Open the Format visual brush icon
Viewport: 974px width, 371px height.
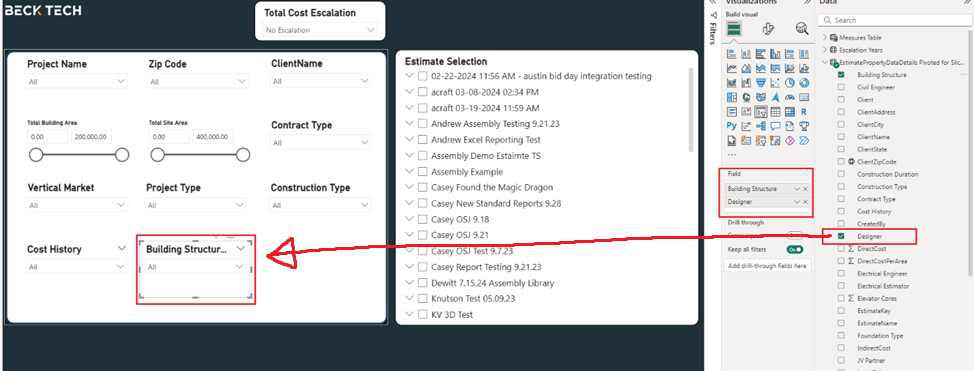tap(768, 29)
